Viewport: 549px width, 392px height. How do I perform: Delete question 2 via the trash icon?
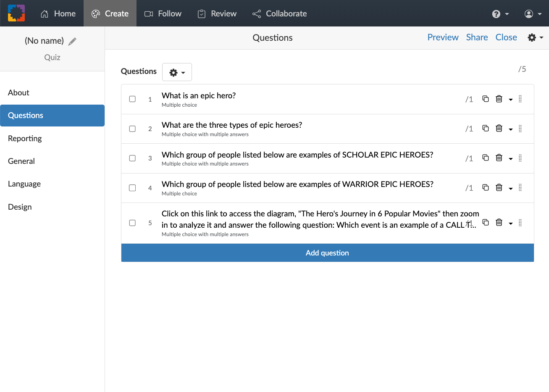click(x=499, y=128)
